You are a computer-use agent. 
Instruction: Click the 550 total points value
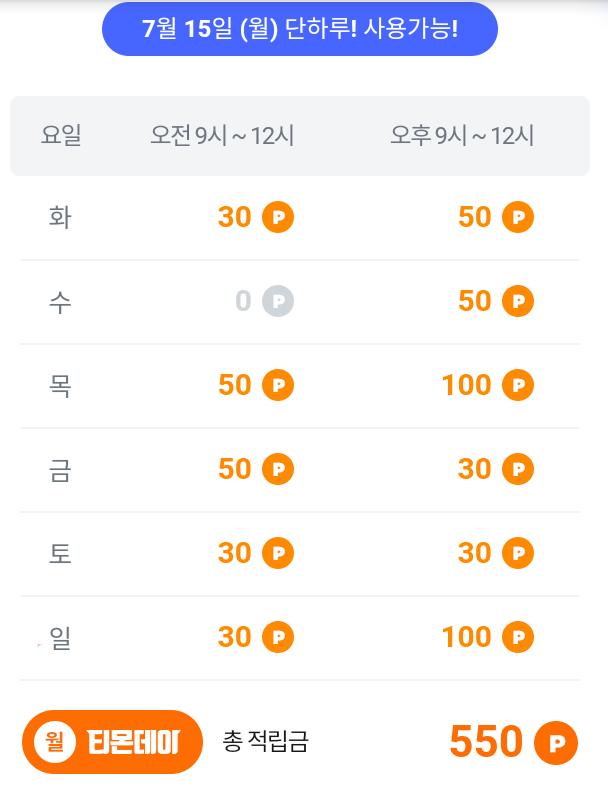pos(486,742)
